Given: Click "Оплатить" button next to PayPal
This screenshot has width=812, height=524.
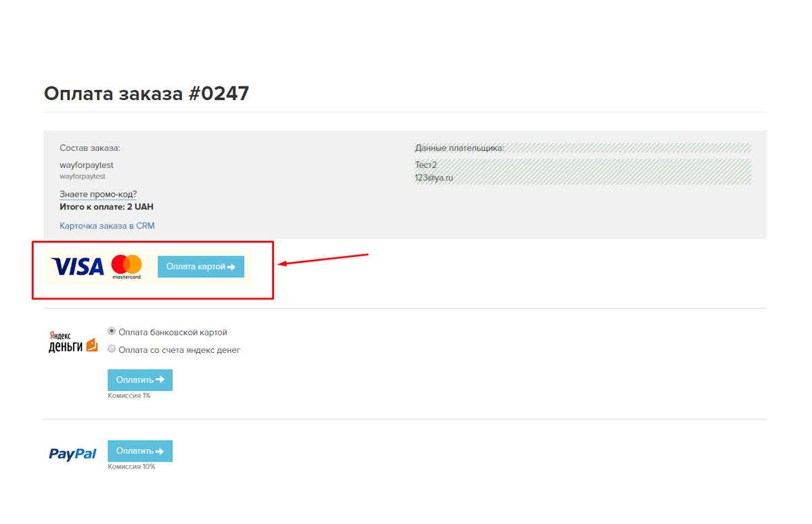Looking at the screenshot, I should pos(140,451).
